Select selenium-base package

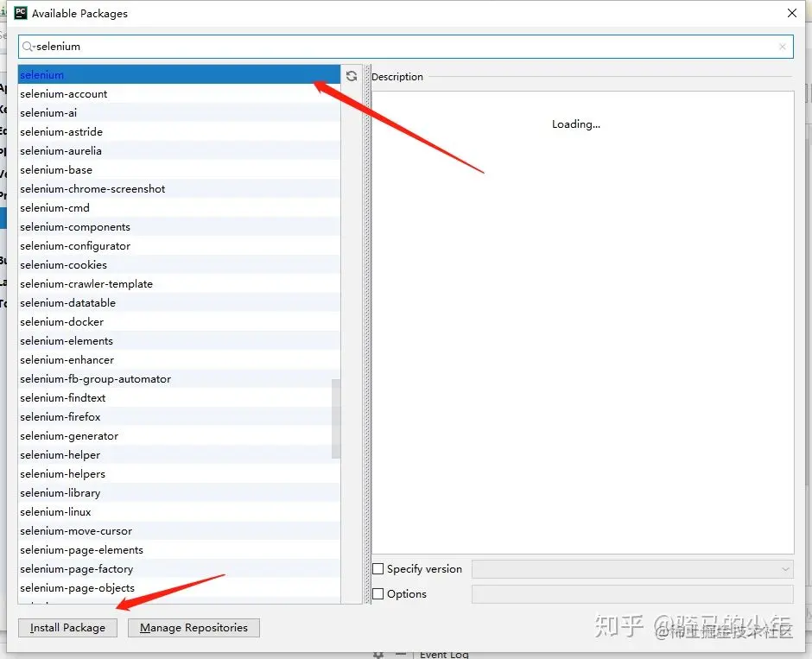coord(179,170)
